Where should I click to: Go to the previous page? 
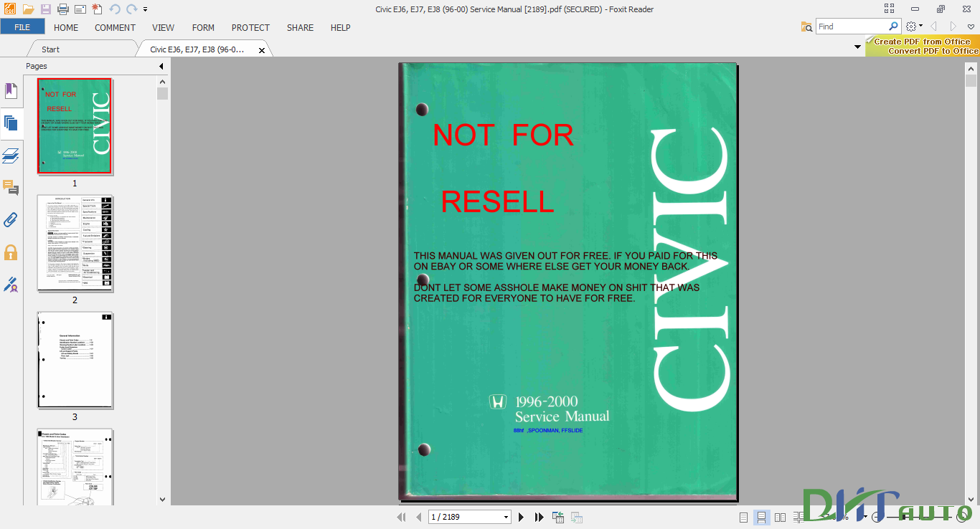tap(418, 517)
